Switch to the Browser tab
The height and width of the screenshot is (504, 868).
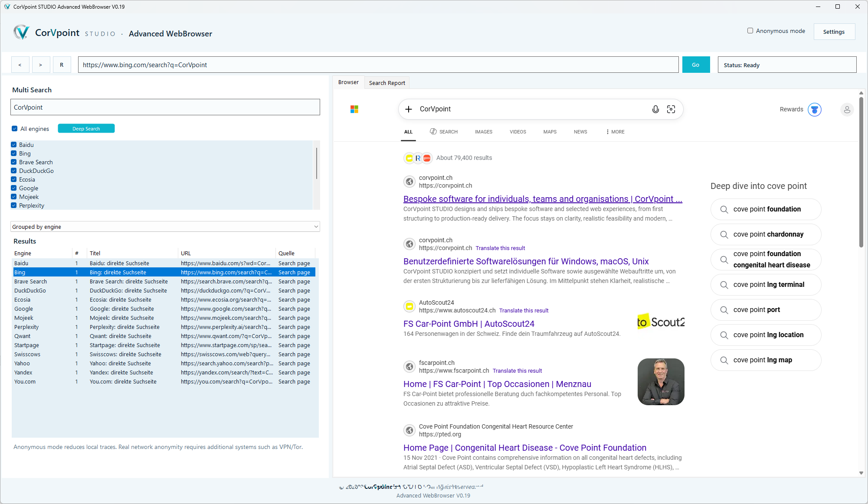pyautogui.click(x=348, y=82)
